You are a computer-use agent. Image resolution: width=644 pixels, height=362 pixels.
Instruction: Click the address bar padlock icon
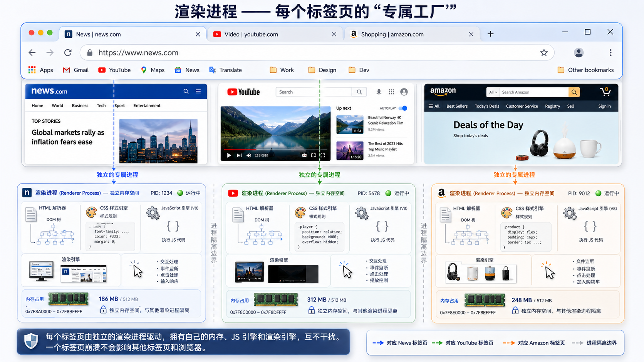point(90,53)
